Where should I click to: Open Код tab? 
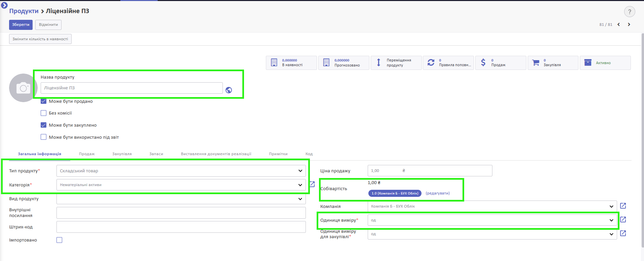[x=309, y=154]
